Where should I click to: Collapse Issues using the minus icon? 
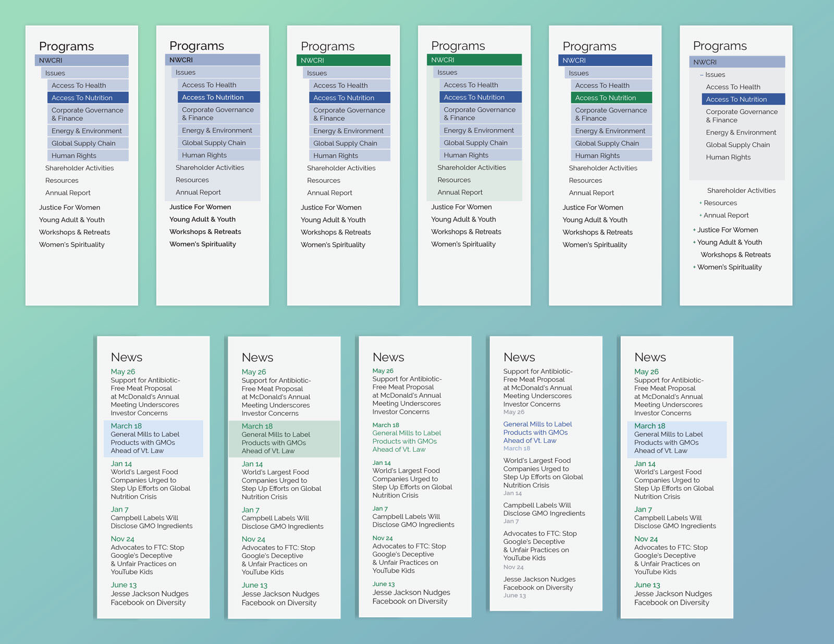(702, 75)
